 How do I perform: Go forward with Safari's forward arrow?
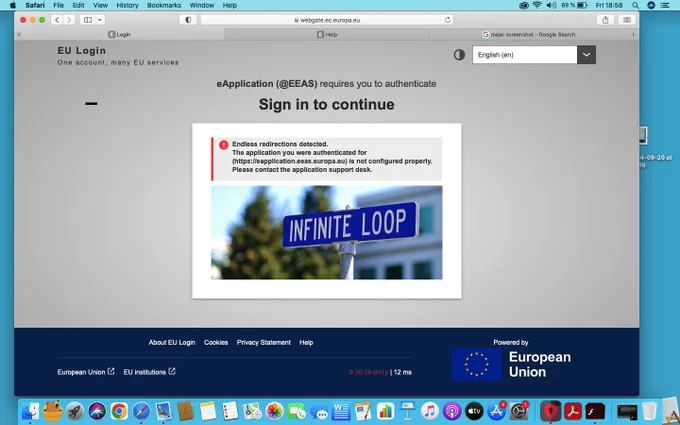(x=69, y=20)
